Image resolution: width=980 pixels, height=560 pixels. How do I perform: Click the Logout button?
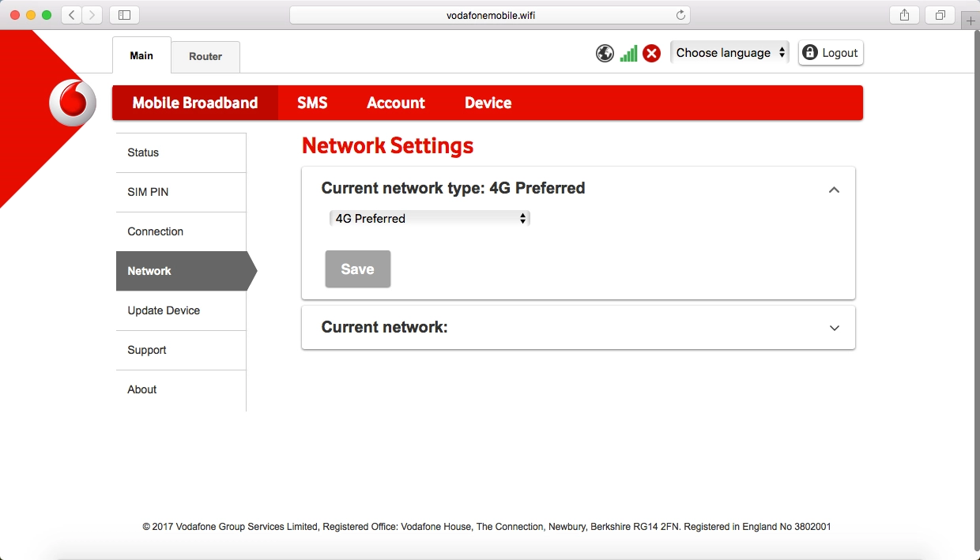click(x=831, y=53)
